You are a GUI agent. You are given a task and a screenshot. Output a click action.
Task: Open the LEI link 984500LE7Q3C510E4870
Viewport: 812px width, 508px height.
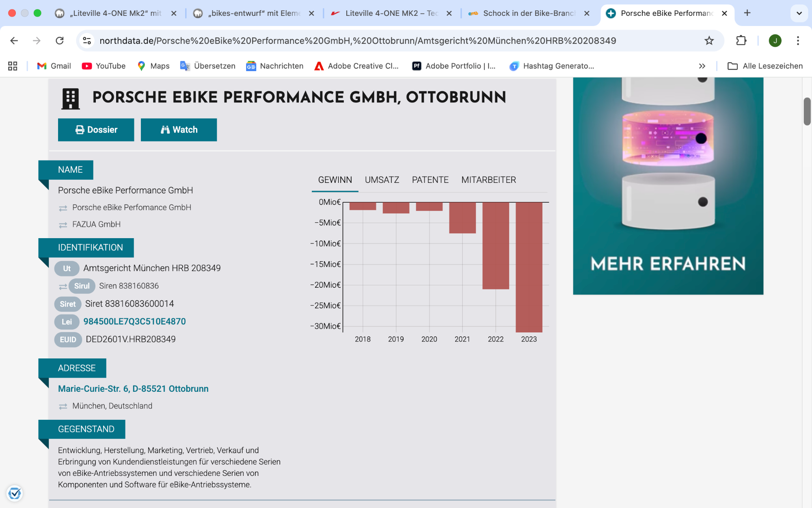pyautogui.click(x=134, y=321)
